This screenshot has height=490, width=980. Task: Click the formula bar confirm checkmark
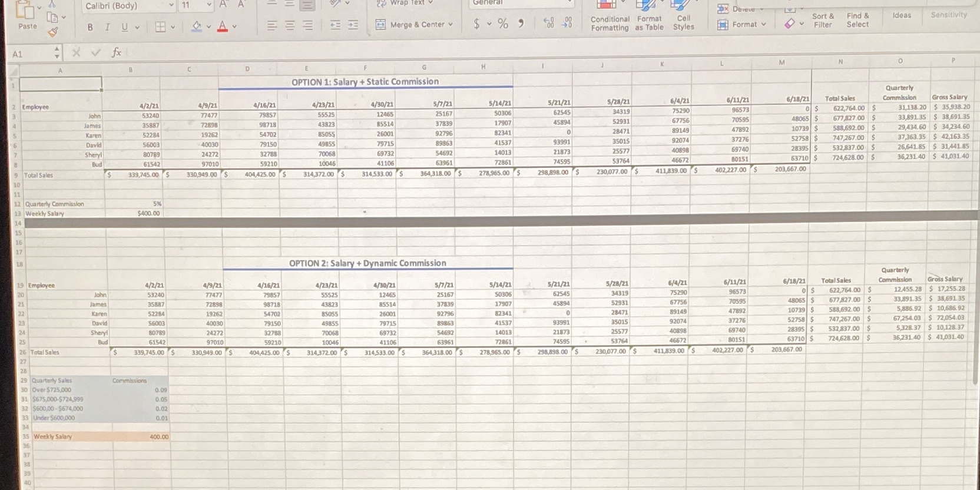pyautogui.click(x=95, y=53)
